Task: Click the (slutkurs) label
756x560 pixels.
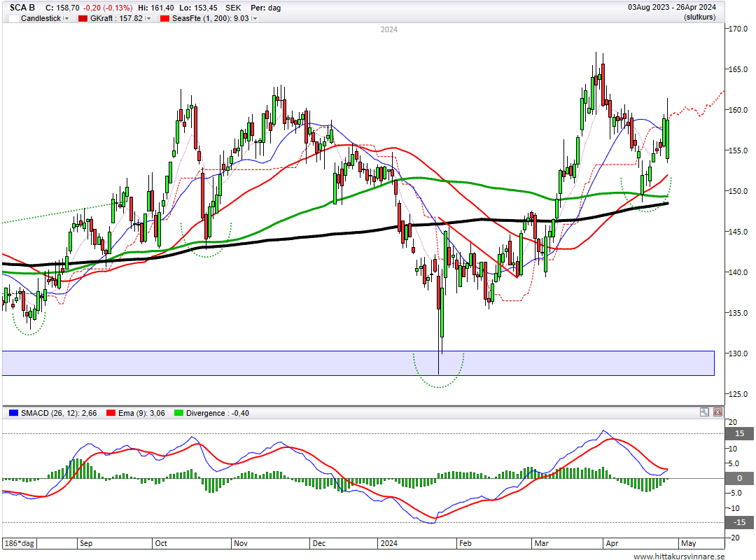Action: click(699, 17)
